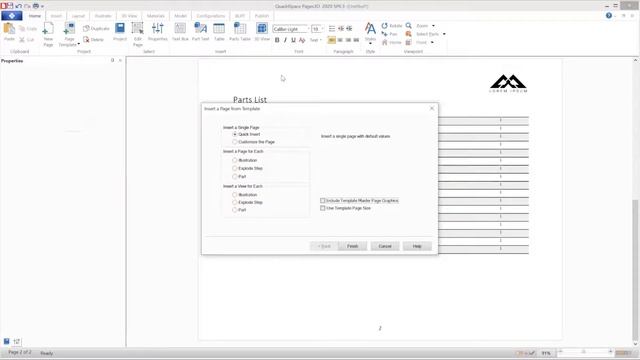
Task: Expand the Front view dropdown arrow
Action: click(432, 42)
